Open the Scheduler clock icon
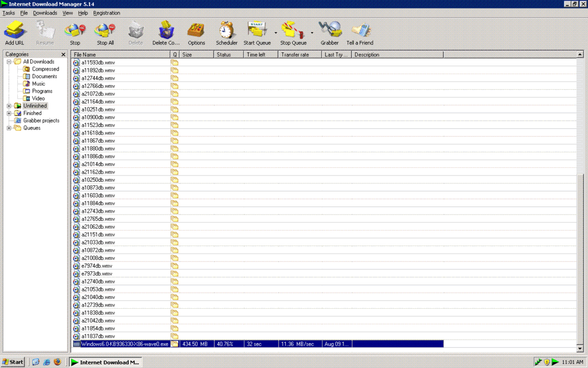Viewport: 588px width, 368px height. (227, 30)
